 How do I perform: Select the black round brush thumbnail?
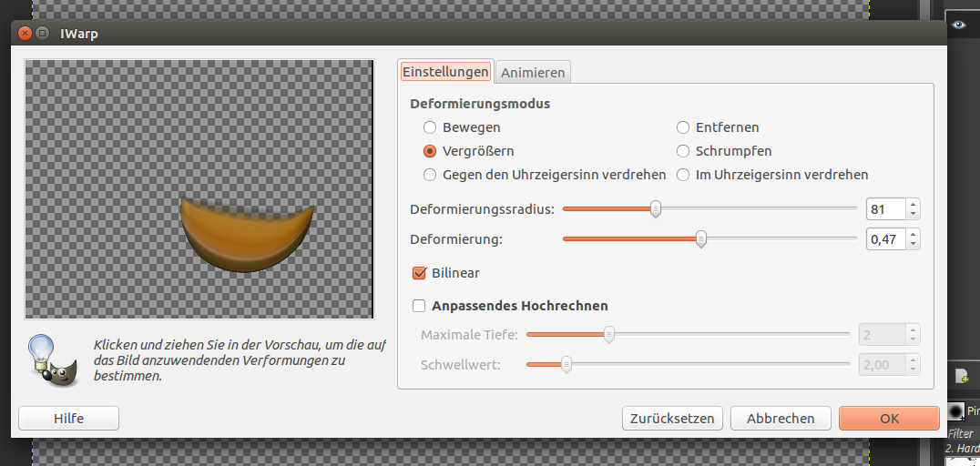[955, 411]
